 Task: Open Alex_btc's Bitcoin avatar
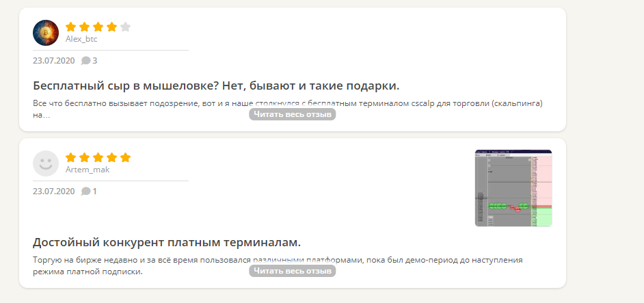pyautogui.click(x=46, y=33)
